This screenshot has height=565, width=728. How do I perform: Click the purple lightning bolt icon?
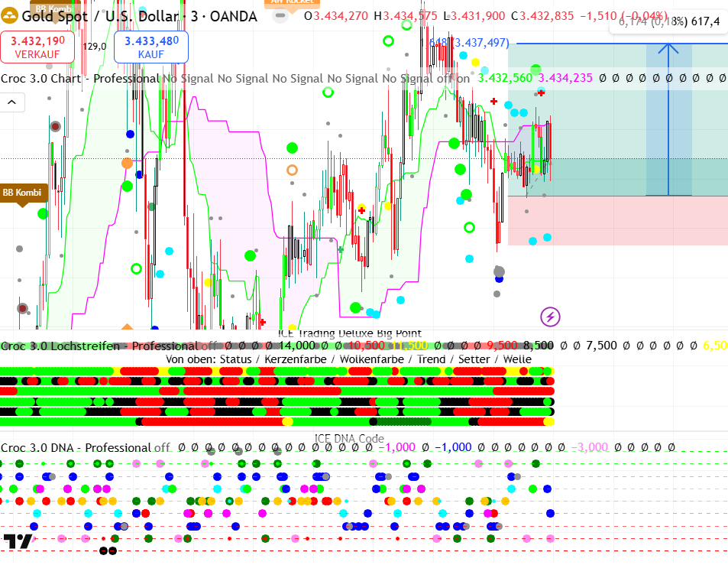click(x=550, y=317)
